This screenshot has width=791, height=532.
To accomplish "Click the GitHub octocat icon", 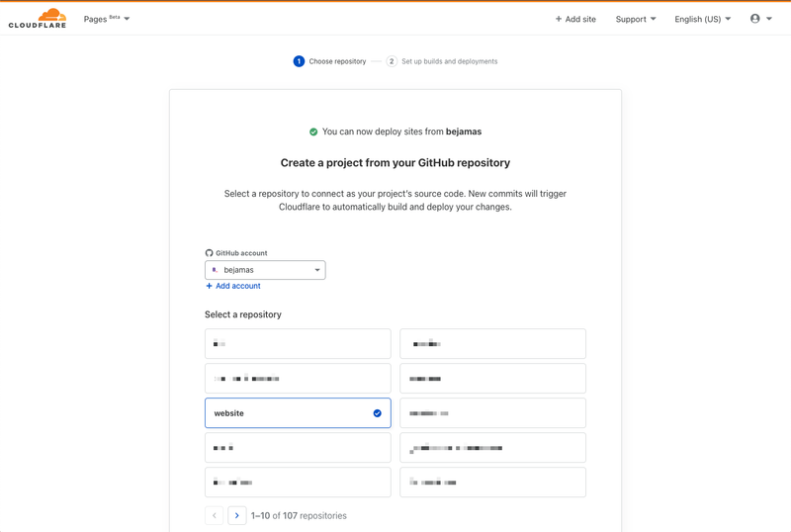I will (209, 253).
